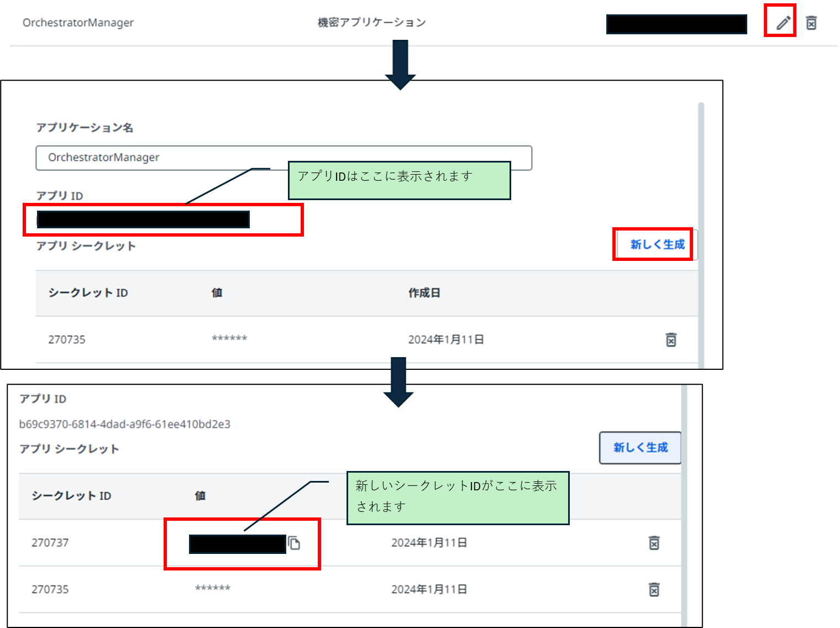Click 新しく生成 in the bottom panel
Viewport: 840px width, 628px height.
tap(639, 448)
